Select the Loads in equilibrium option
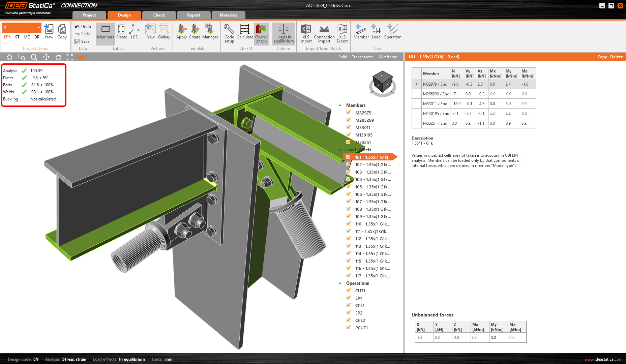 283,33
